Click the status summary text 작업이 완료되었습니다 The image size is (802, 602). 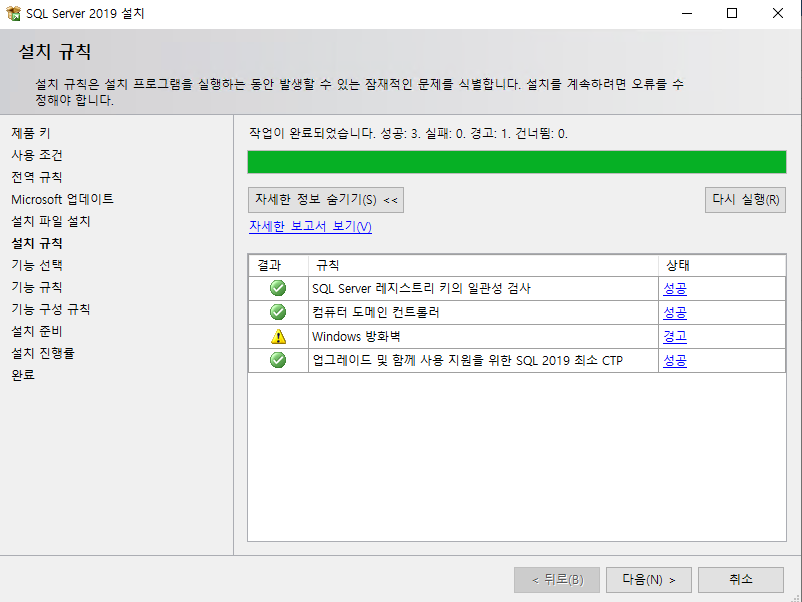(x=313, y=133)
